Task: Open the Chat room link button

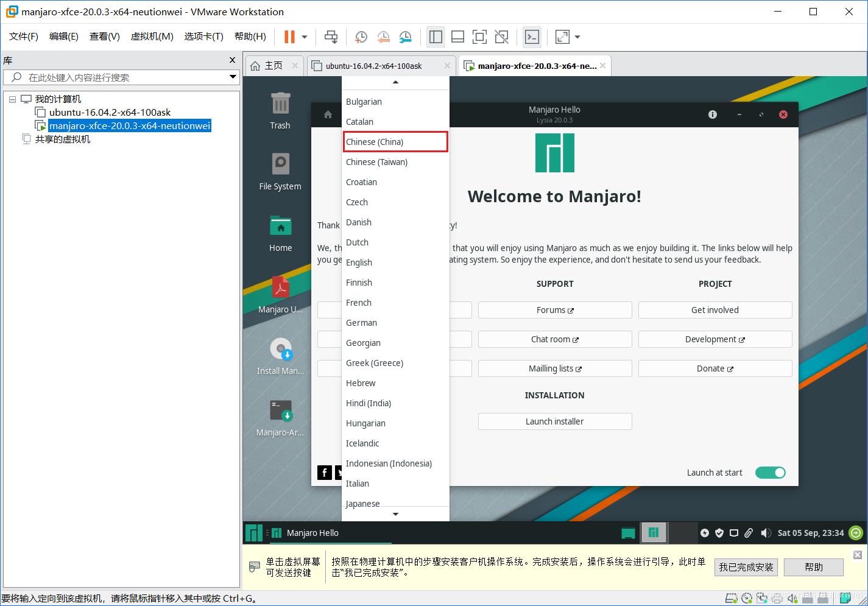Action: [555, 339]
